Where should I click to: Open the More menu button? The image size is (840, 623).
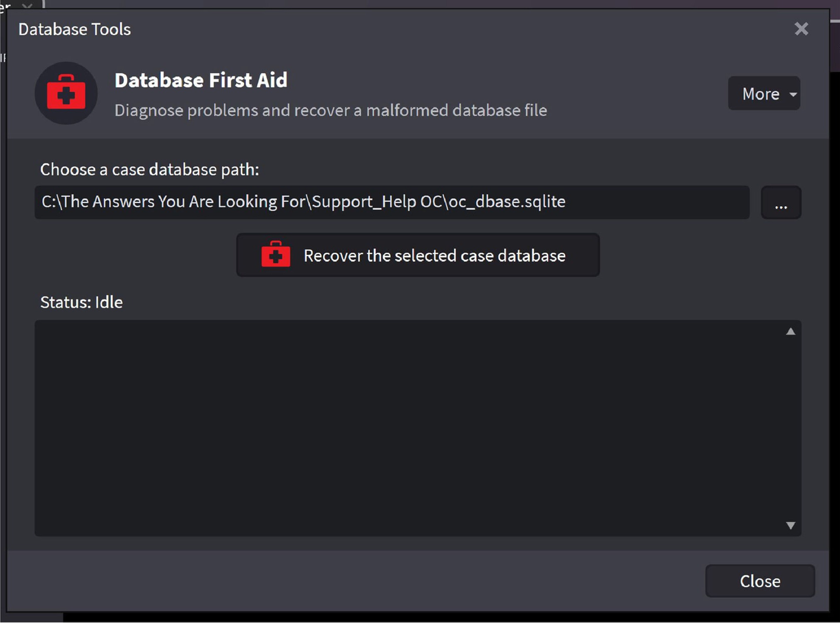[x=760, y=94]
